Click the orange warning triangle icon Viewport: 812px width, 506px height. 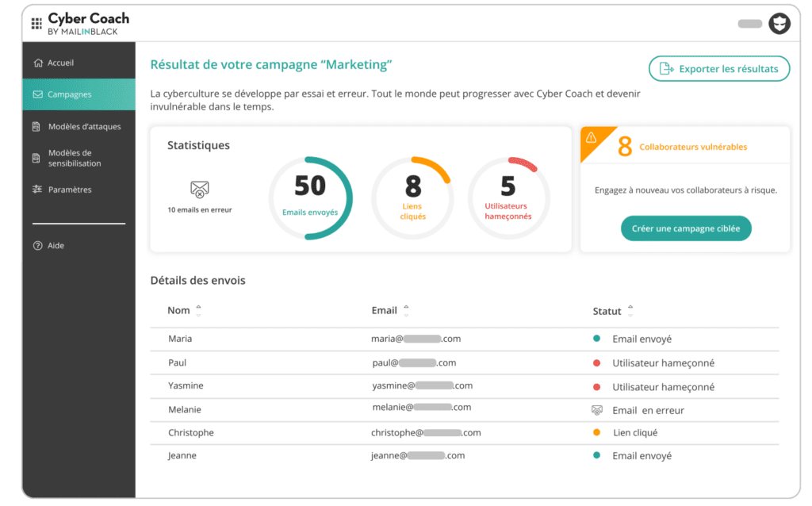coord(592,138)
